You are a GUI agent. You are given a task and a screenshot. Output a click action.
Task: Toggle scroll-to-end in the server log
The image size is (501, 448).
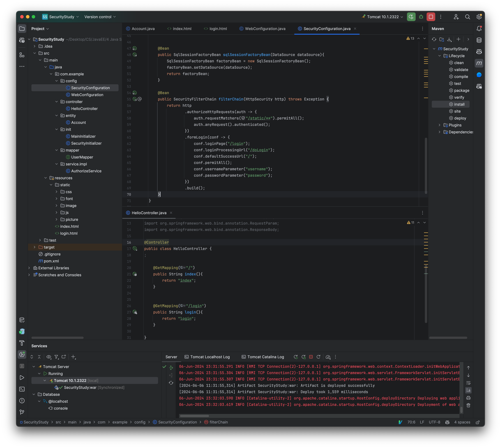point(469,390)
